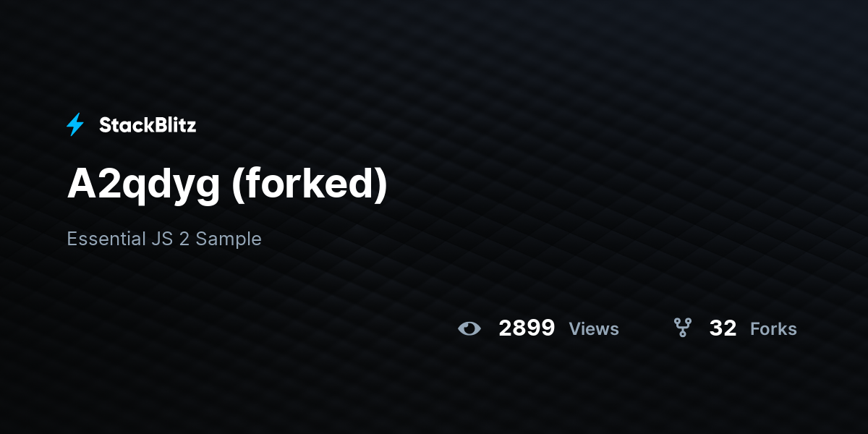Click the 2899 view count number
Screen dimensions: 868x434
(x=527, y=328)
